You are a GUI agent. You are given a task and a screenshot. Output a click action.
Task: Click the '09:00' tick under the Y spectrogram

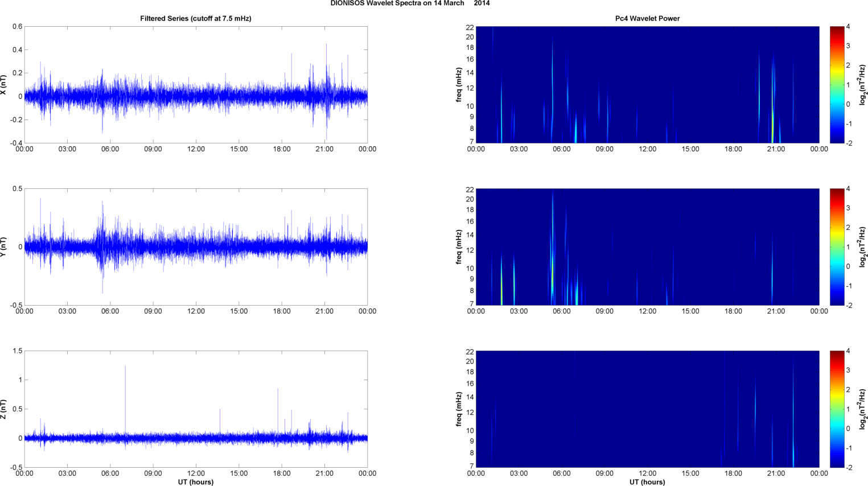point(604,311)
